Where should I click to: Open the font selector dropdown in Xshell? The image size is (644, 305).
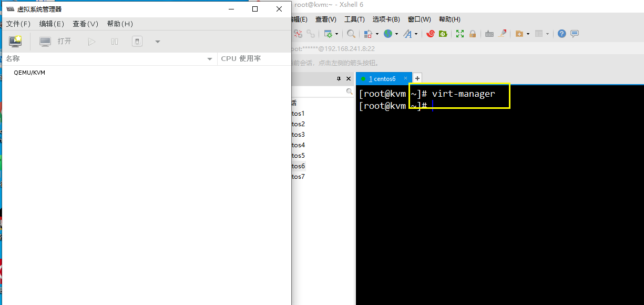(415, 33)
